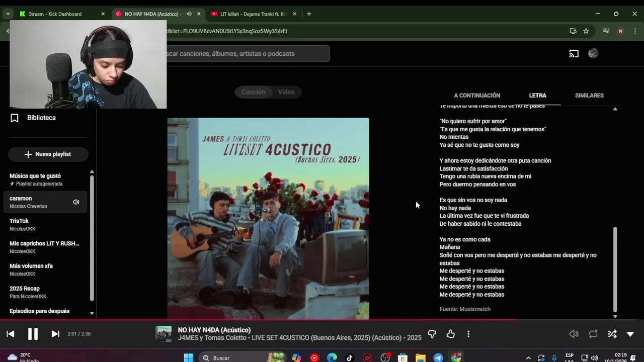
Task: Open the tab search dropdown arrow
Action: point(8,14)
